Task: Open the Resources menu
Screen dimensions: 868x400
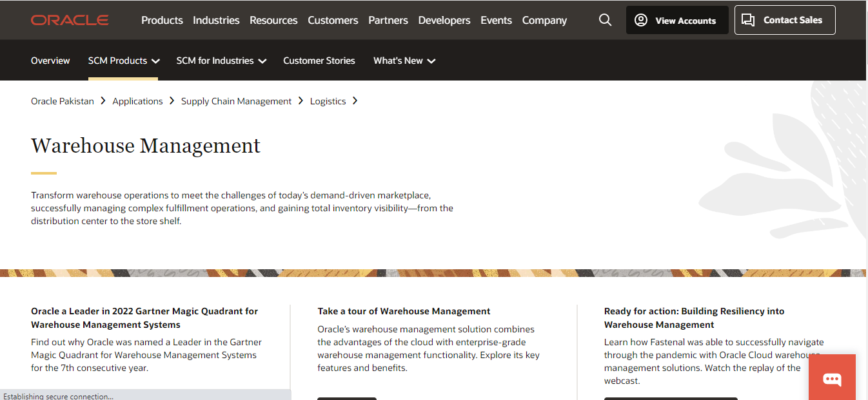Action: [273, 20]
